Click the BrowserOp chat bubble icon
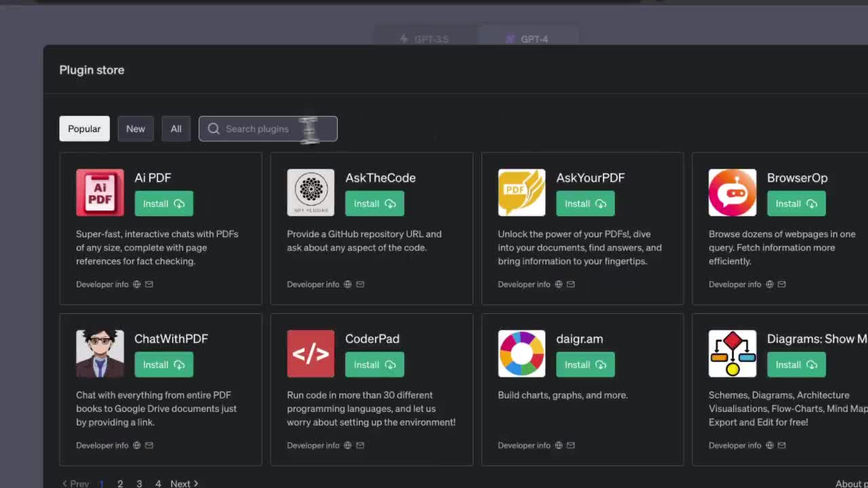The width and height of the screenshot is (868, 488). (x=732, y=192)
